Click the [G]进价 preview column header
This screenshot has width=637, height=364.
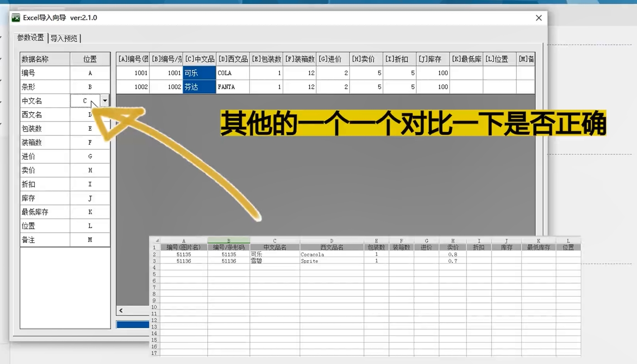click(333, 59)
